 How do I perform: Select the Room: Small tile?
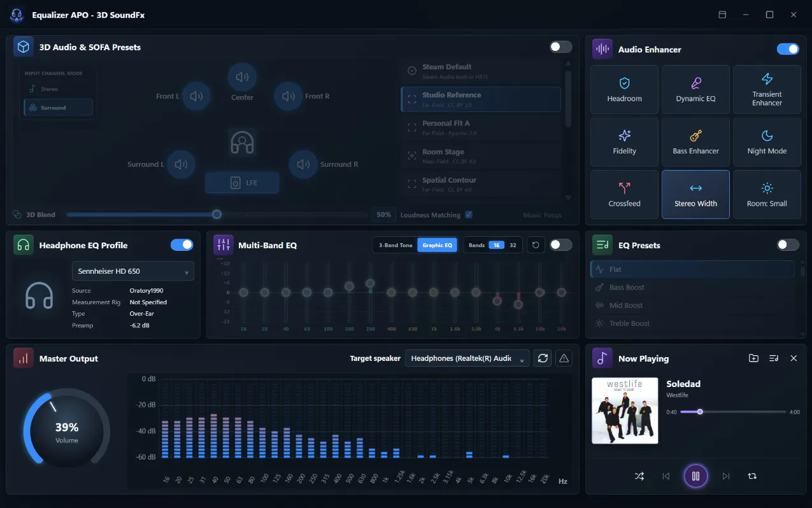[x=767, y=194]
